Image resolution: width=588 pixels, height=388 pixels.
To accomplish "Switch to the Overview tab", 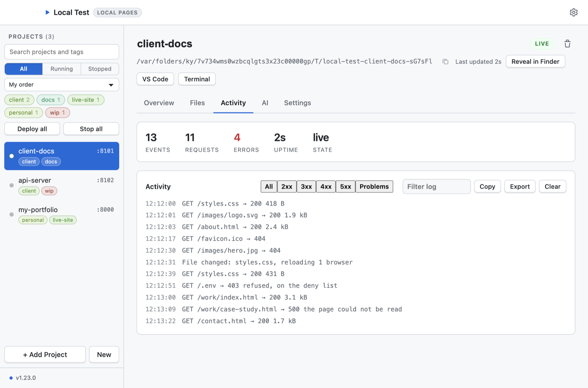I will point(159,103).
